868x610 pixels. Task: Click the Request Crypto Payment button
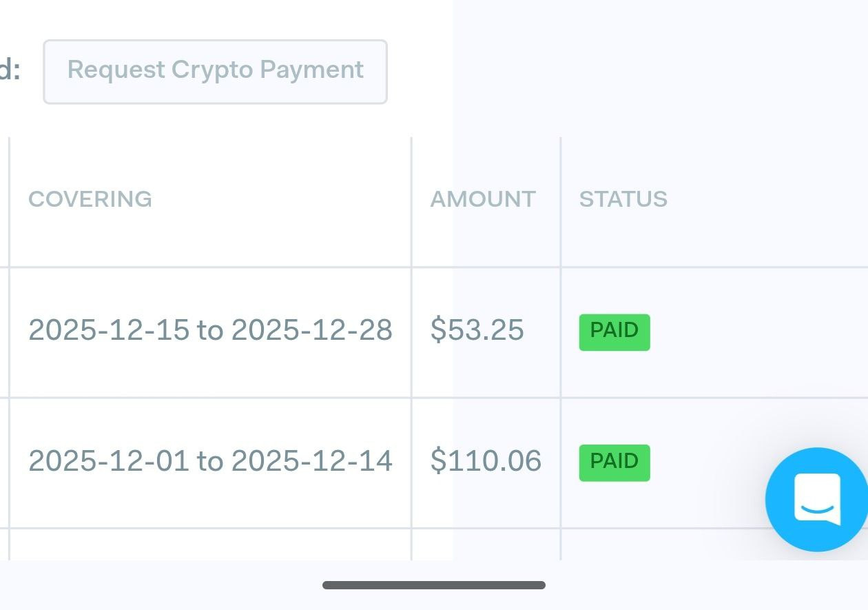tap(215, 72)
